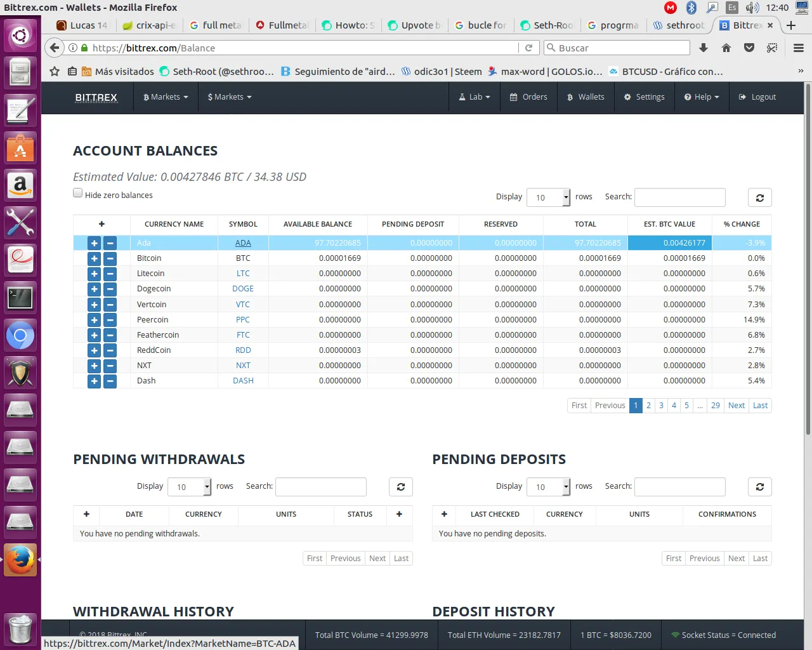Click the Bluetooth icon in top panel
The height and width of the screenshot is (650, 812).
(x=691, y=8)
